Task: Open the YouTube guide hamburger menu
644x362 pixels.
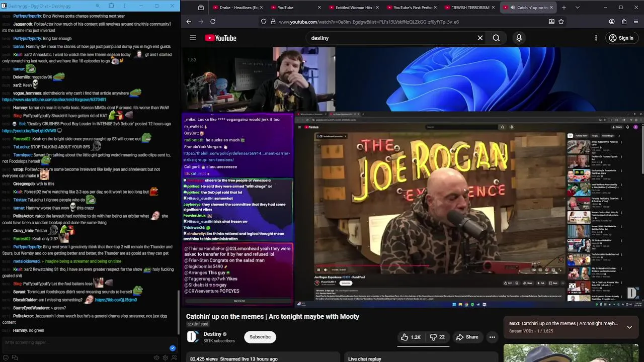Action: coord(193,38)
